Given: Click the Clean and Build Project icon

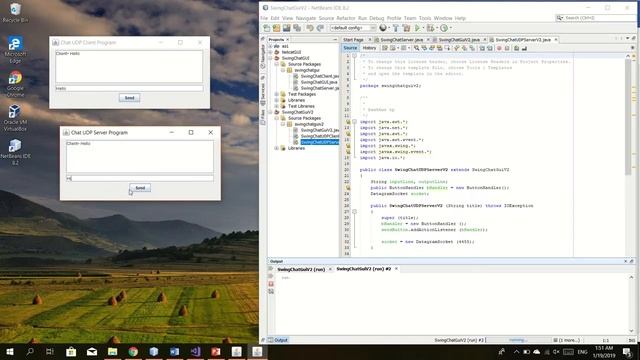Looking at the screenshot, I should pyautogui.click(x=406, y=28).
